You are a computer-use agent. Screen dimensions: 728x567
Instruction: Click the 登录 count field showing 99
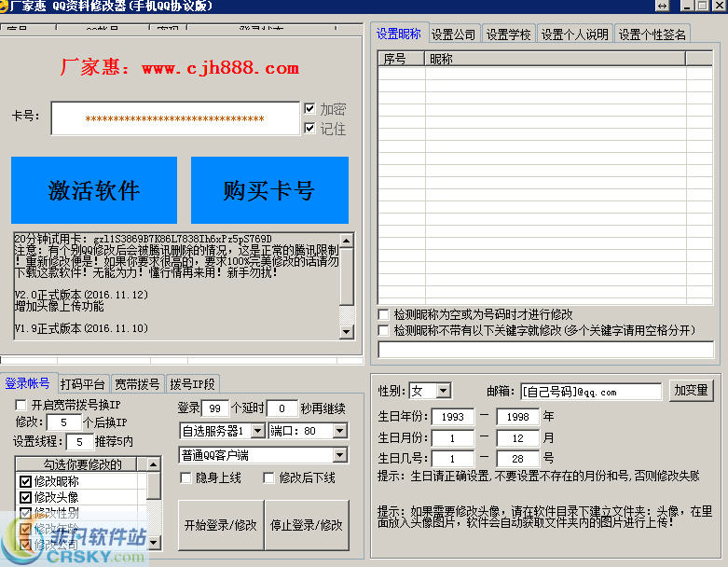(215, 408)
